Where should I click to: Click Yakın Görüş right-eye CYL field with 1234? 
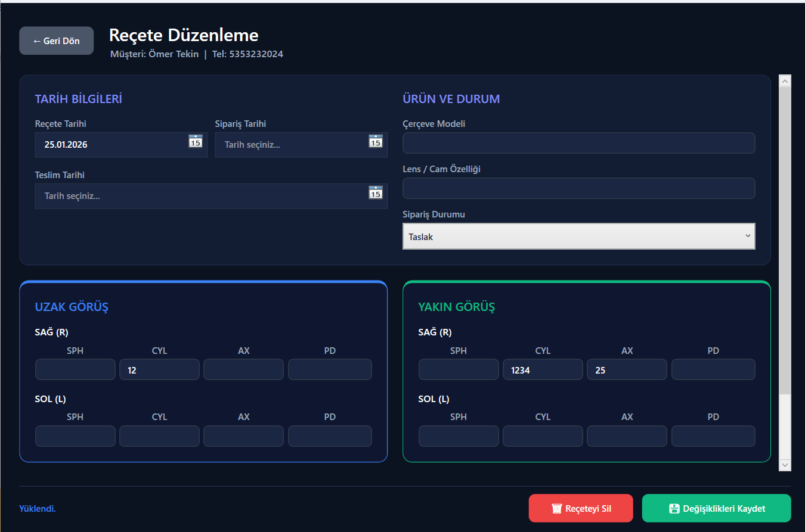(543, 369)
